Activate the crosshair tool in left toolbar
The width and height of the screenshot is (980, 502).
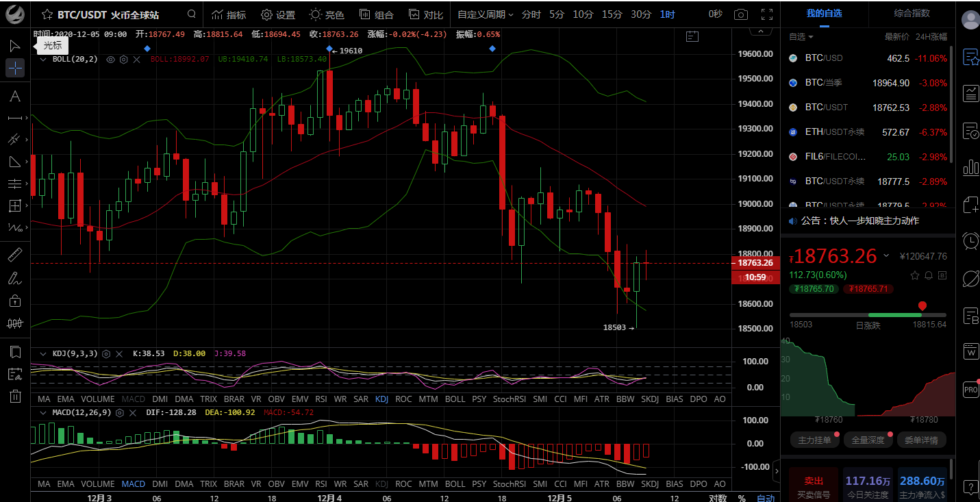click(14, 67)
